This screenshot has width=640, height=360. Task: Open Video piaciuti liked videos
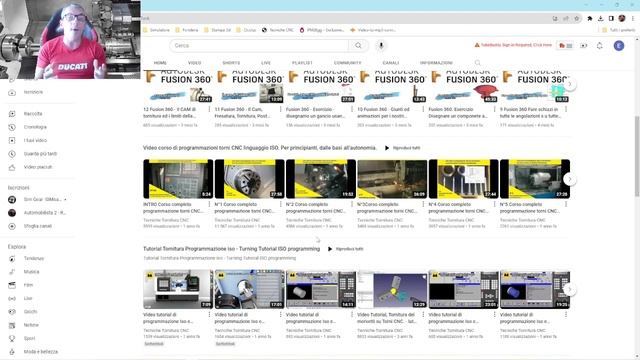point(38,167)
